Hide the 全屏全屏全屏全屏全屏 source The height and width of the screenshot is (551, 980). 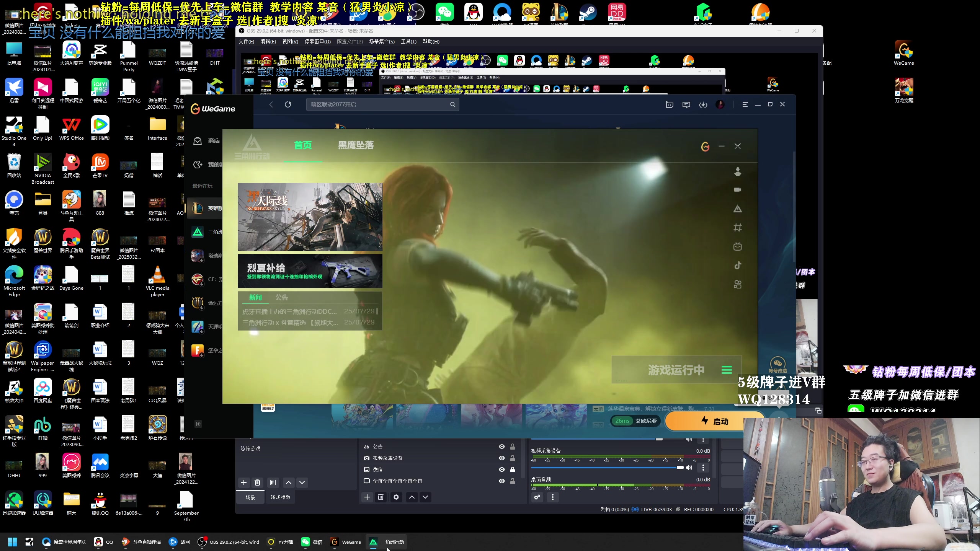click(502, 481)
